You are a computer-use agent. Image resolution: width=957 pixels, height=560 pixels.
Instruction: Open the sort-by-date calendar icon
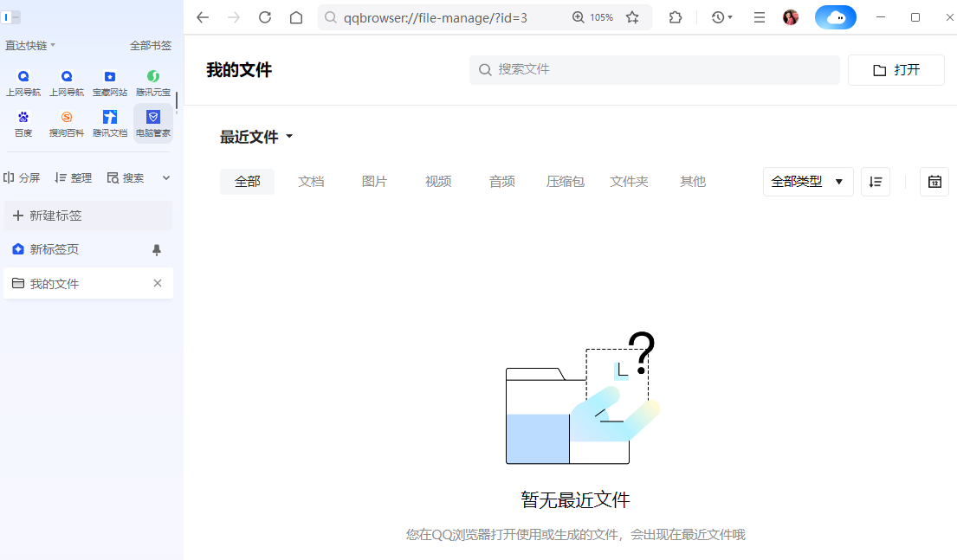point(934,182)
